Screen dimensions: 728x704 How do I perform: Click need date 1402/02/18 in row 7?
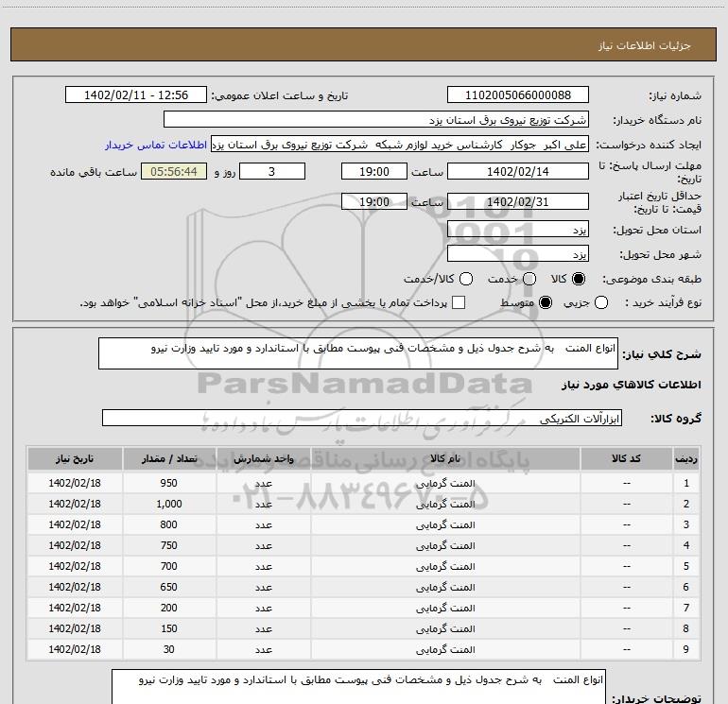(x=75, y=608)
